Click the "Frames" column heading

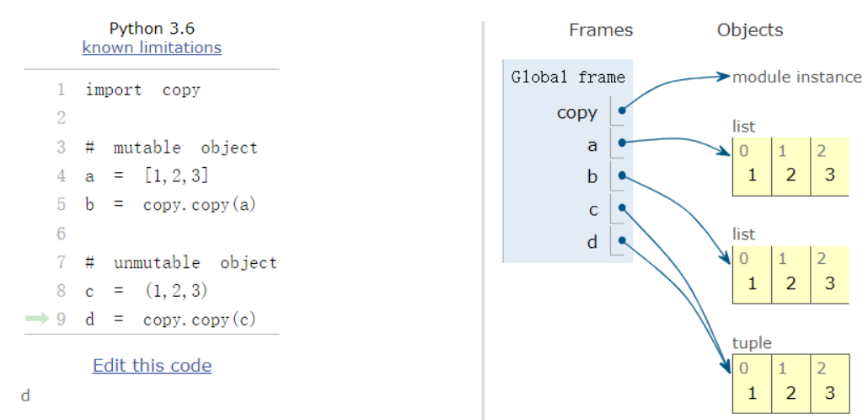(x=601, y=30)
